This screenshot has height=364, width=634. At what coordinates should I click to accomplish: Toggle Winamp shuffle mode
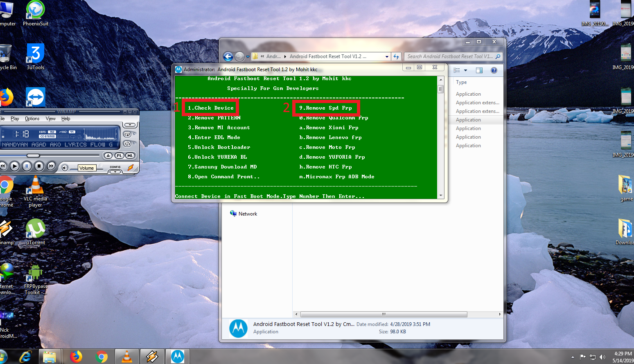point(127,144)
